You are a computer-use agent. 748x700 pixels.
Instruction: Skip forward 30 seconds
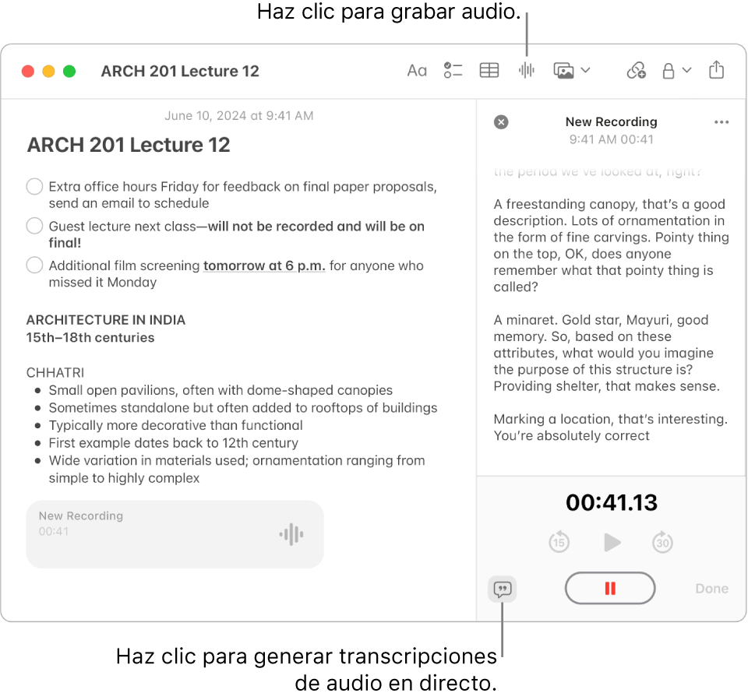[x=662, y=542]
